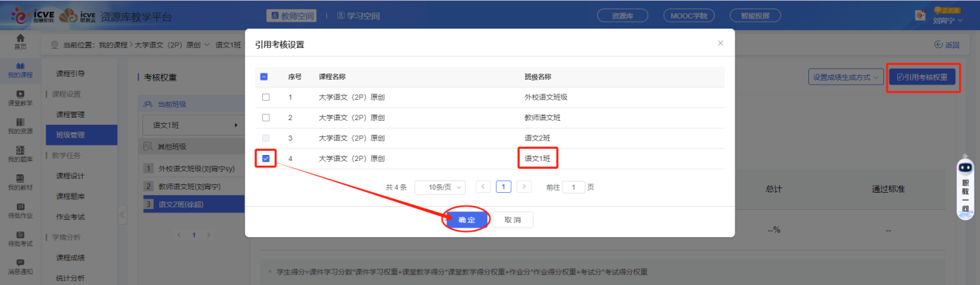Go to previous page in class list pagination
The height and width of the screenshot is (285, 980).
(x=179, y=234)
